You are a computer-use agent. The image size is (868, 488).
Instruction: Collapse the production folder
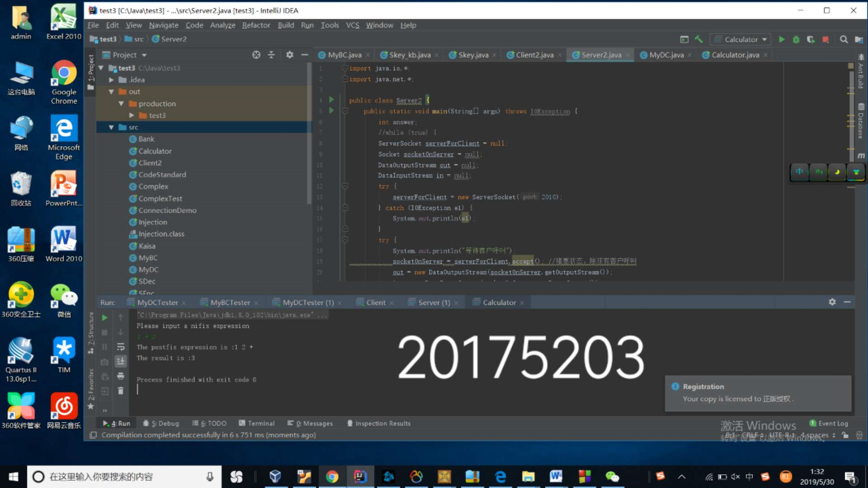point(121,103)
